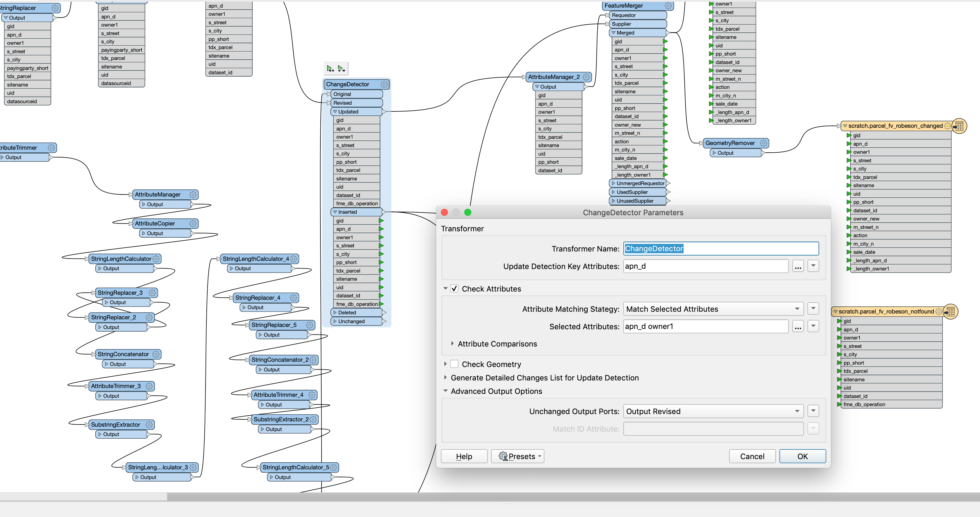Collapse Advanced Output Options section

coord(446,391)
